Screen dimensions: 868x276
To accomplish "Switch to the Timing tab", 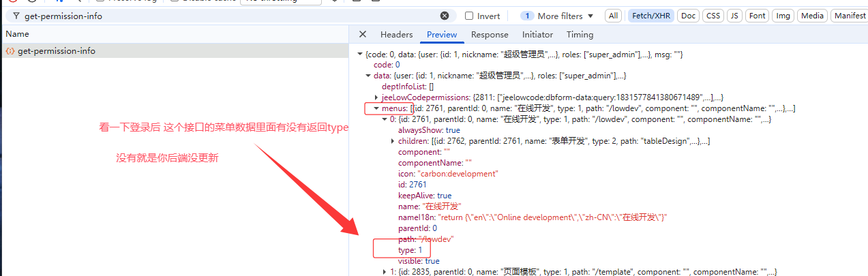I will 580,34.
